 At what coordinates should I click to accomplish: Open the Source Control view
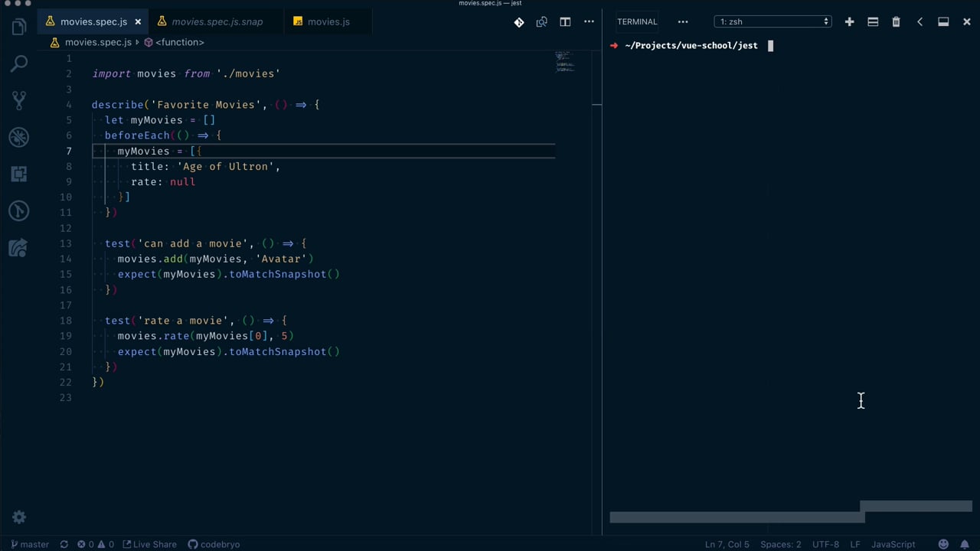[x=19, y=99]
